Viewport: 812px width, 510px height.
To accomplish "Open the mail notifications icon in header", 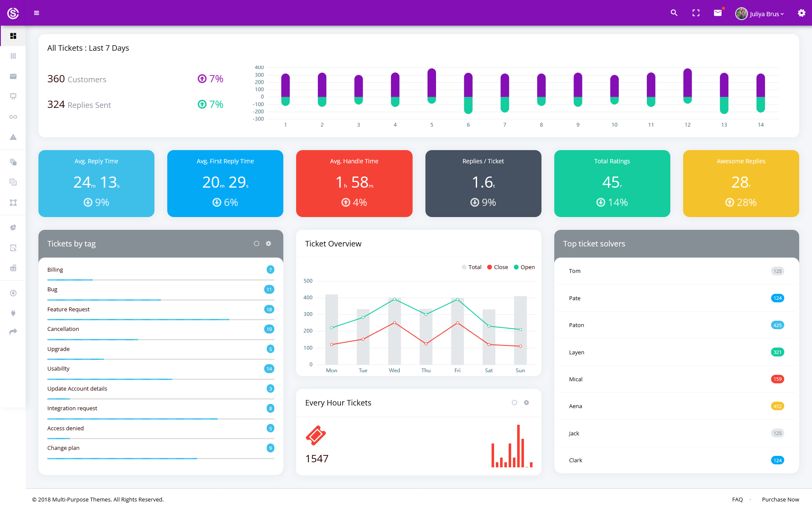I will [x=718, y=13].
